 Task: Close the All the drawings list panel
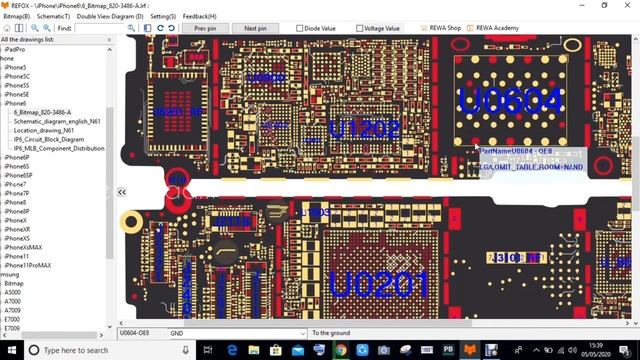coord(109,40)
